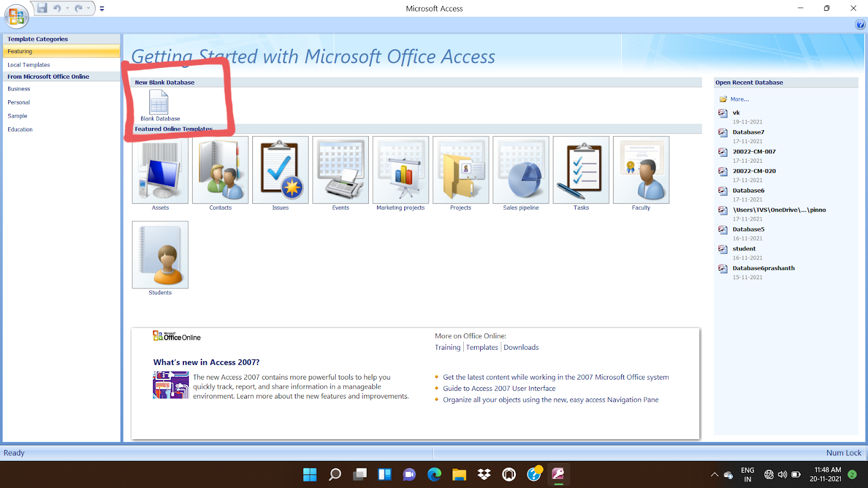Open recent database Database5
The height and width of the screenshot is (488, 868).
[748, 229]
